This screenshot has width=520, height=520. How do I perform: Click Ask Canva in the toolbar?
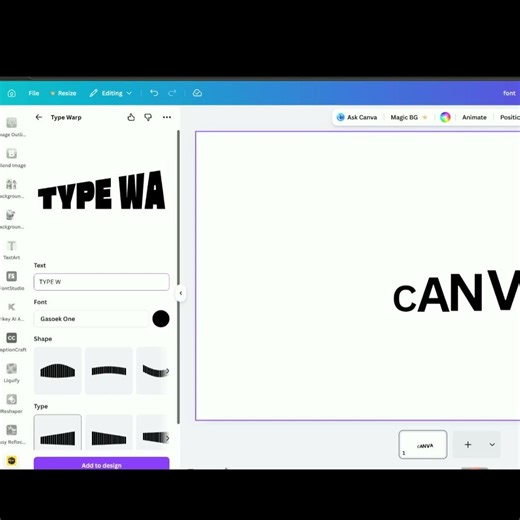click(x=357, y=117)
